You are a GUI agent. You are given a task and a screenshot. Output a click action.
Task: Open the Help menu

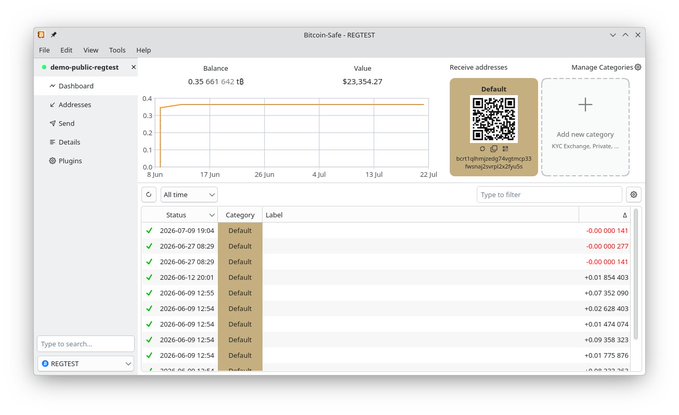[x=143, y=50]
